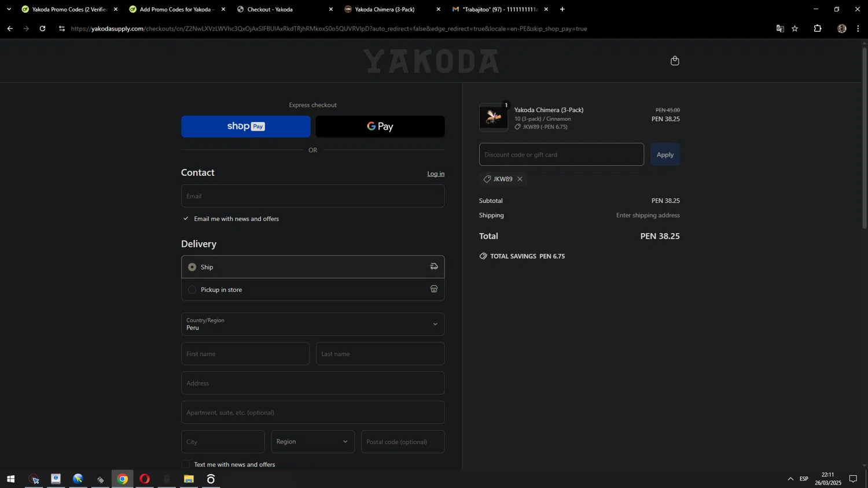Focus the Postal code field
Image resolution: width=868 pixels, height=488 pixels.
tap(403, 442)
